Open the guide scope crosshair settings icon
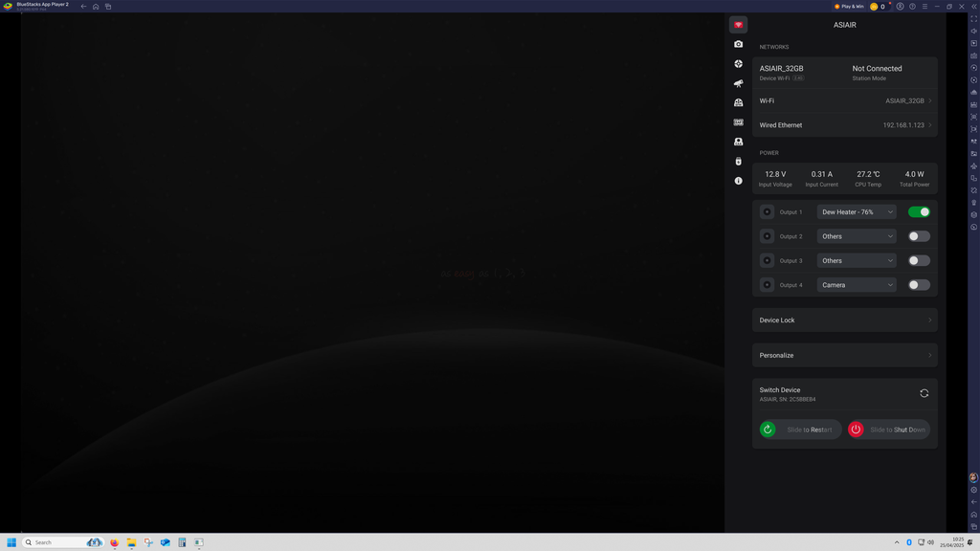The image size is (980, 551). tap(738, 64)
